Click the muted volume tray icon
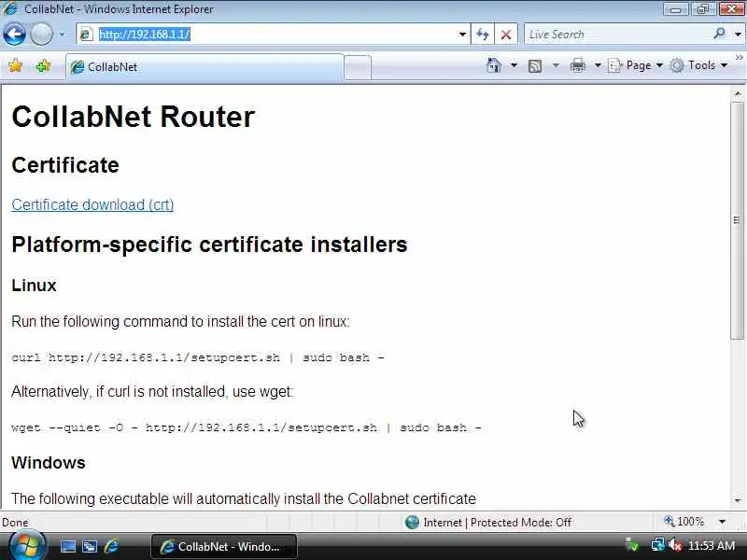This screenshot has width=747, height=560. [674, 545]
